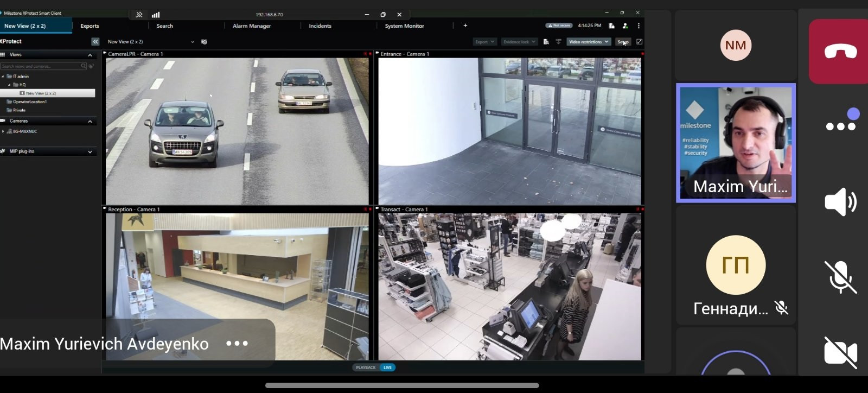This screenshot has height=393, width=868.
Task: Open Smart Client vertical dots menu
Action: (639, 26)
